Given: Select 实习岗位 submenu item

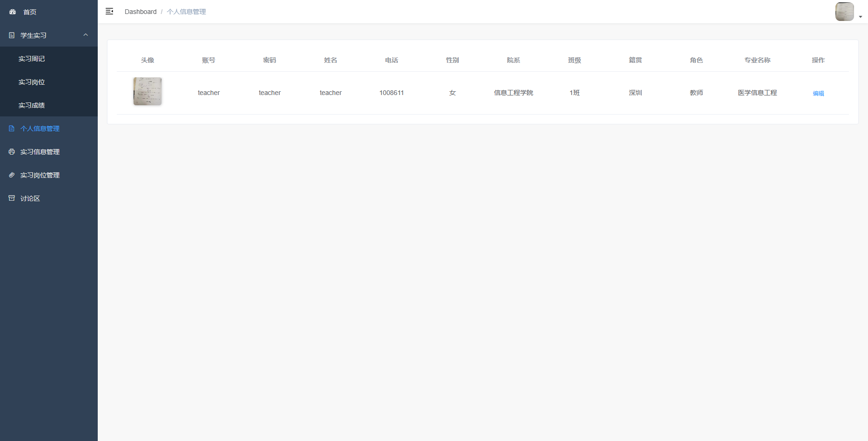Looking at the screenshot, I should [32, 82].
